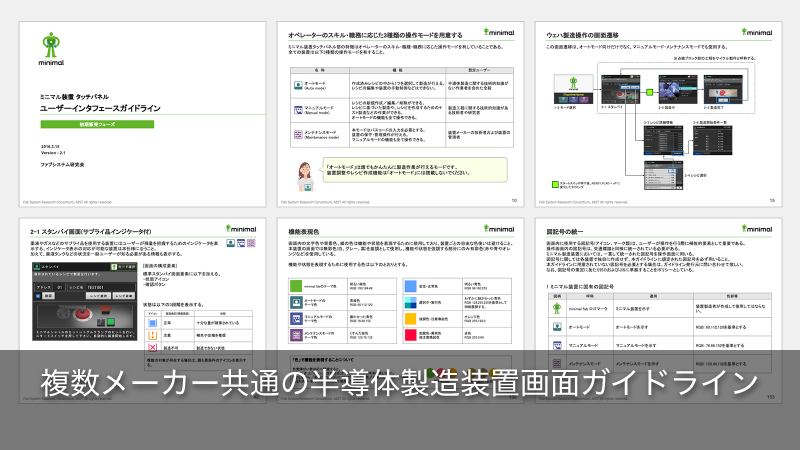Image resolution: width=800 pixels, height=450 pixels.
Task: Select the light blue 安全・正常色 swatch
Action: click(x=411, y=286)
